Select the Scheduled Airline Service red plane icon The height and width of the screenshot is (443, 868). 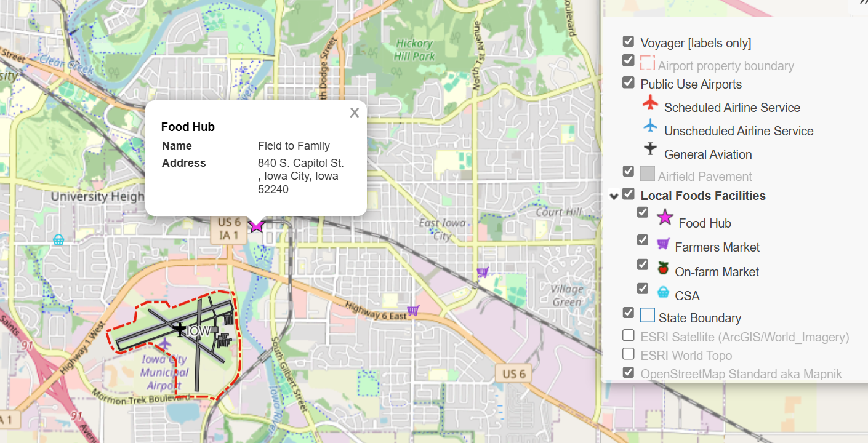[x=651, y=103]
